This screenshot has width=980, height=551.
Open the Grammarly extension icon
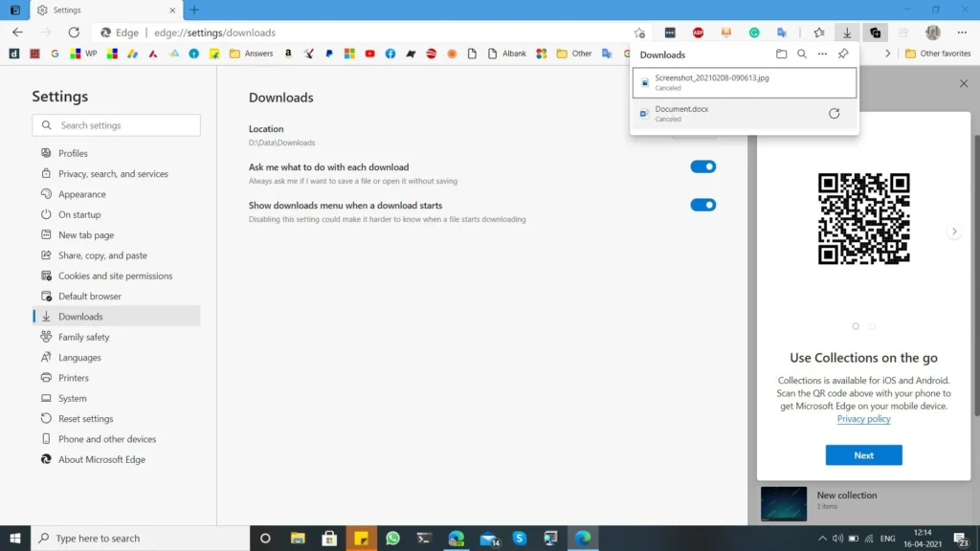pos(754,33)
